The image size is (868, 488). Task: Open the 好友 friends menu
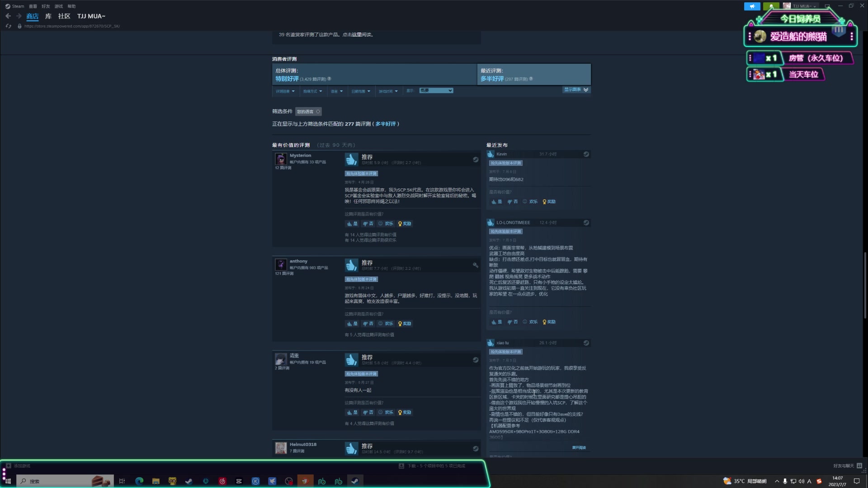pos(46,6)
